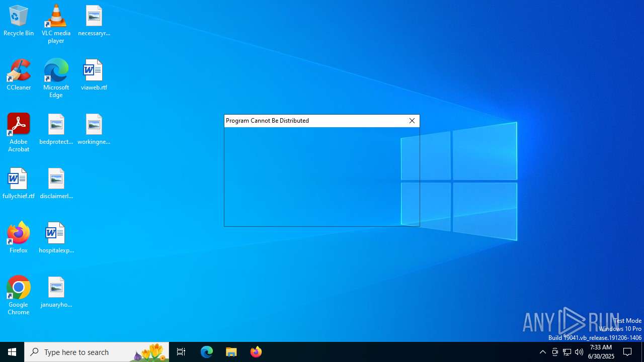Open the Action Center notifications icon
Image resolution: width=644 pixels, height=362 pixels.
pos(628,352)
